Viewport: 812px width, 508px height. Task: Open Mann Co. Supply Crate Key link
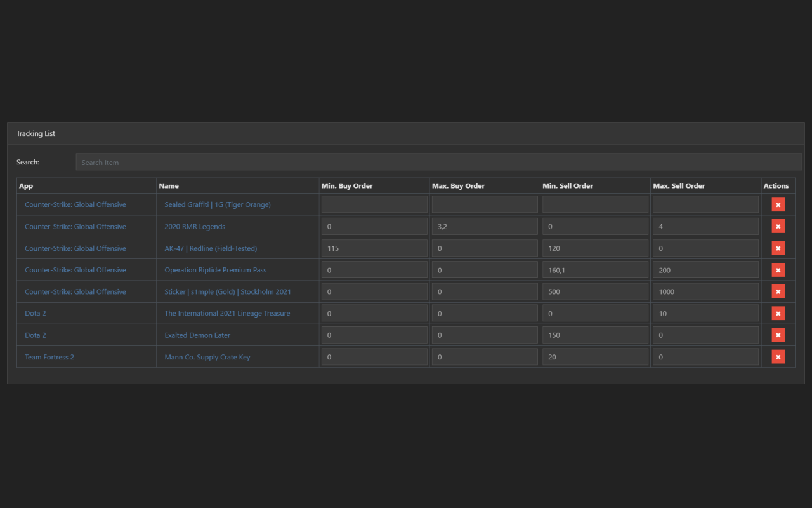click(207, 357)
